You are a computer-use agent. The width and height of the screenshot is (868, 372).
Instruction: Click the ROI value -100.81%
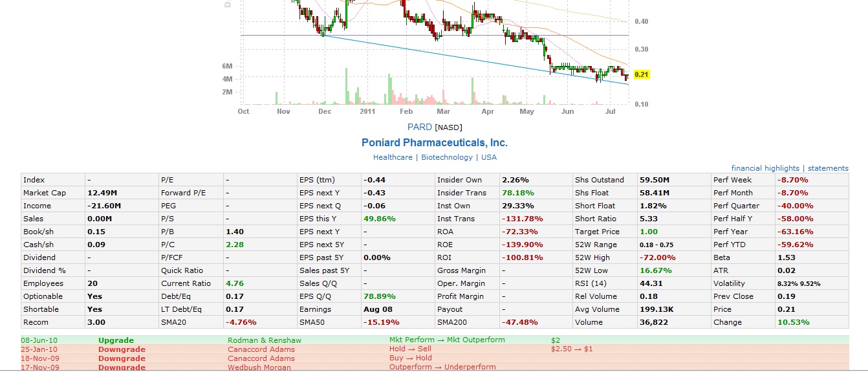click(x=522, y=257)
